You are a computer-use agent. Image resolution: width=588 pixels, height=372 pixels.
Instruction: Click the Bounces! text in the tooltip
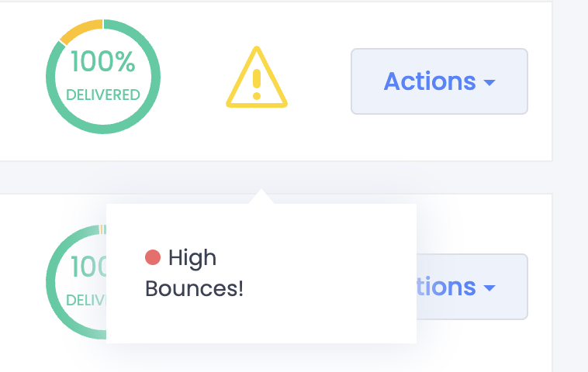(195, 289)
